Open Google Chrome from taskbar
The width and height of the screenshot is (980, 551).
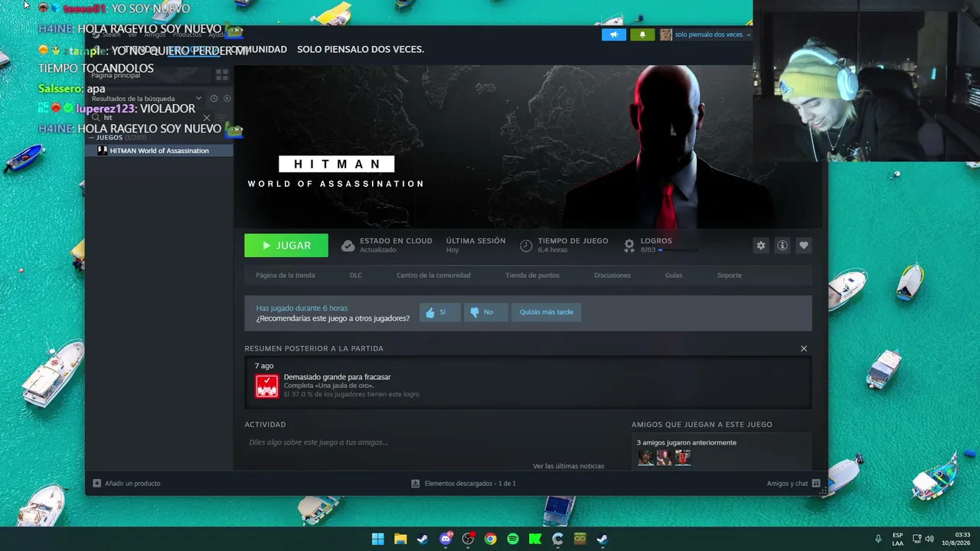[x=490, y=539]
